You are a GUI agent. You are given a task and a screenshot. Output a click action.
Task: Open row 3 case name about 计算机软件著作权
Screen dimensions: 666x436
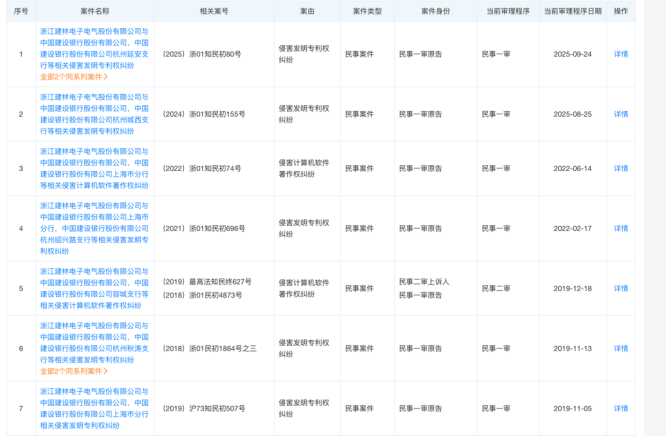tap(95, 168)
